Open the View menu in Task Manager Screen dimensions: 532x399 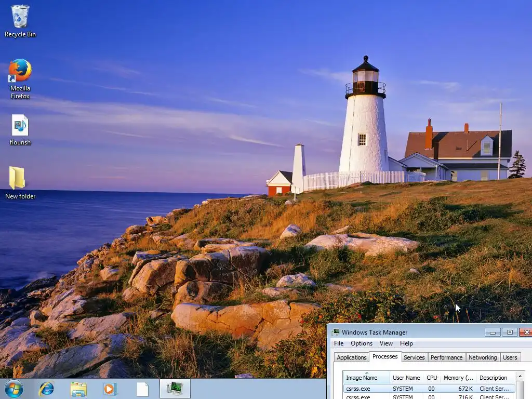pyautogui.click(x=386, y=343)
